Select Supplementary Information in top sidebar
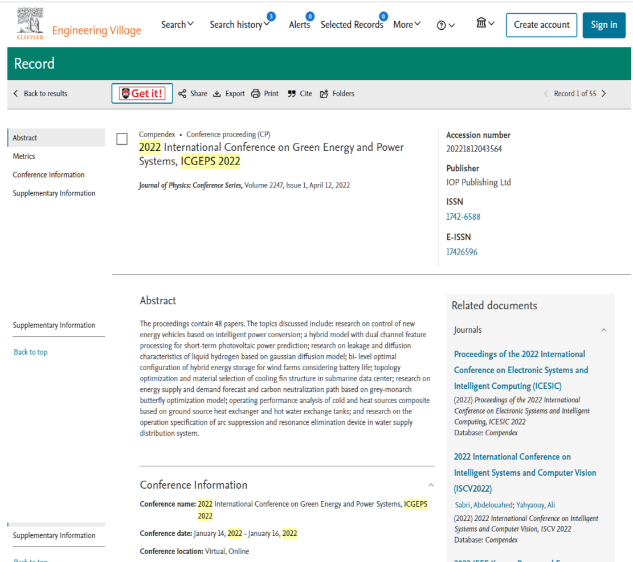The image size is (633, 562). (56, 193)
